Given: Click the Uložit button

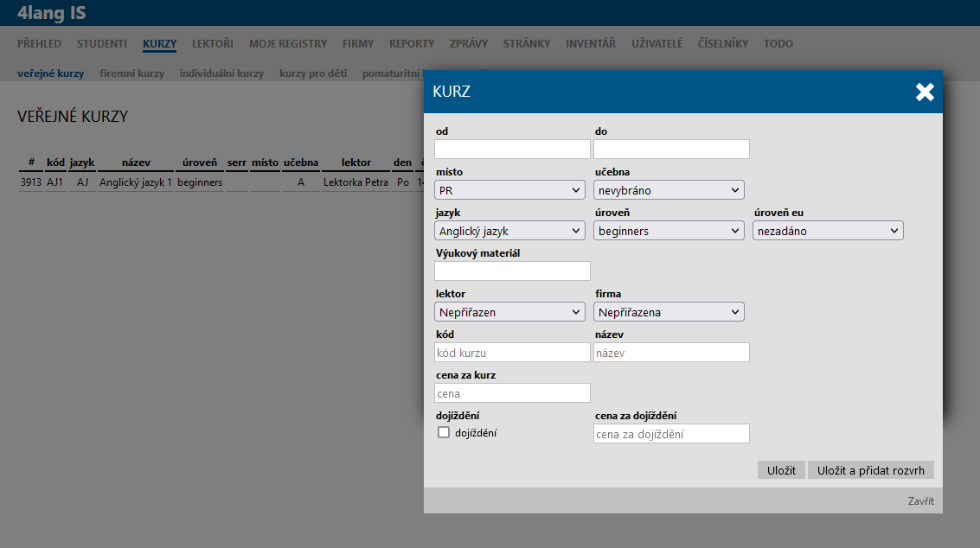Looking at the screenshot, I should [781, 470].
